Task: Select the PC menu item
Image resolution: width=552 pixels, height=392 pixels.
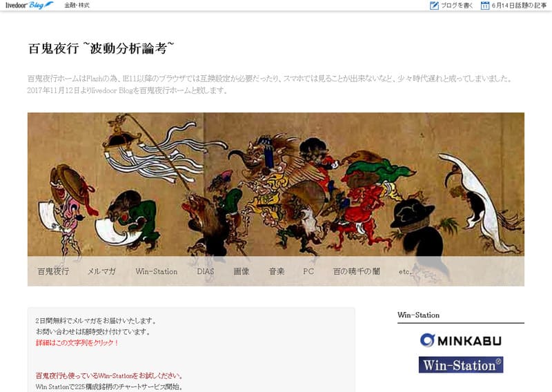Action: click(308, 271)
